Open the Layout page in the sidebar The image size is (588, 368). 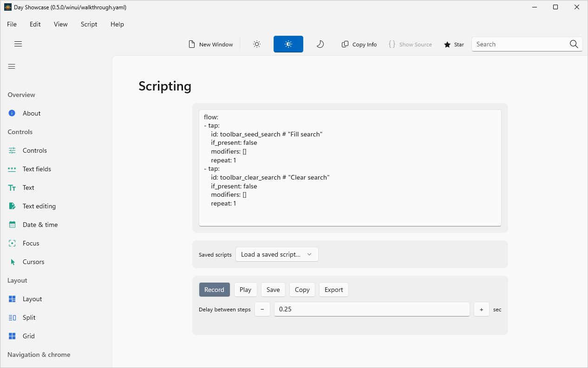click(56, 299)
